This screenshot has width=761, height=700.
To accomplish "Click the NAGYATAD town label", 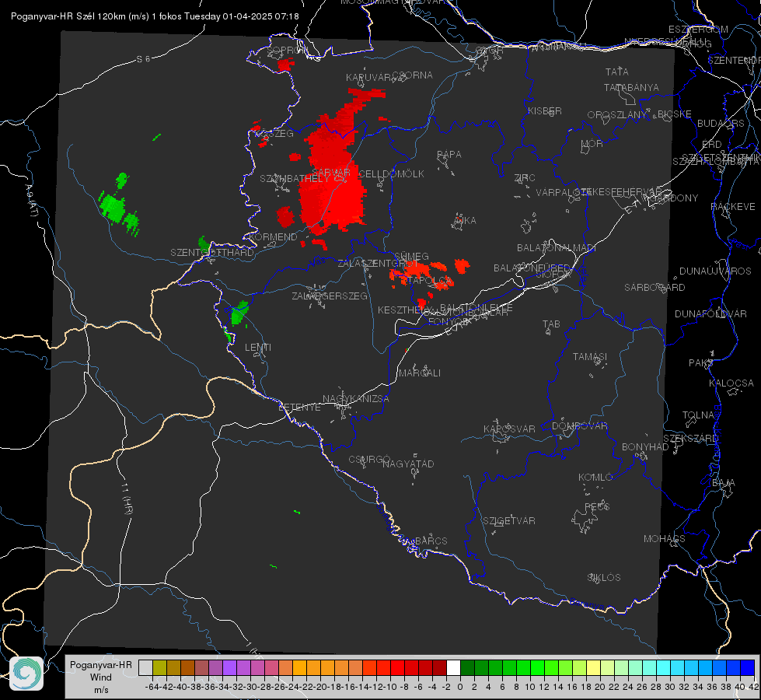I will (x=408, y=464).
